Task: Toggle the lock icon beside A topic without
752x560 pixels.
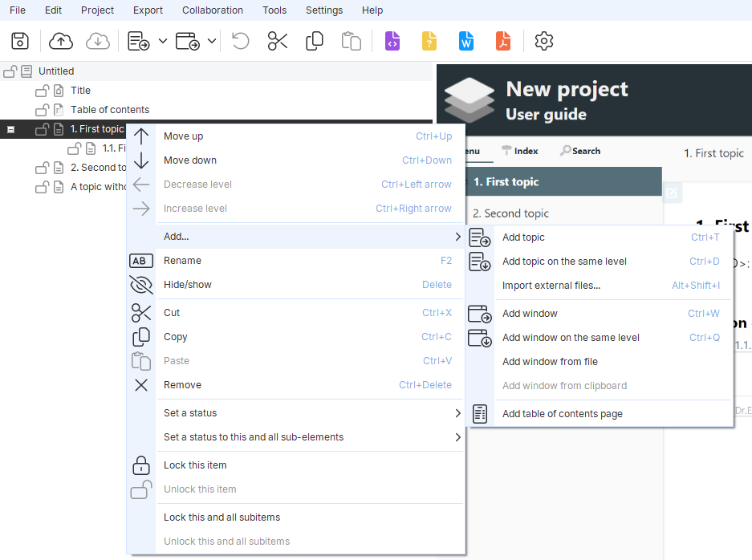Action: click(x=43, y=186)
